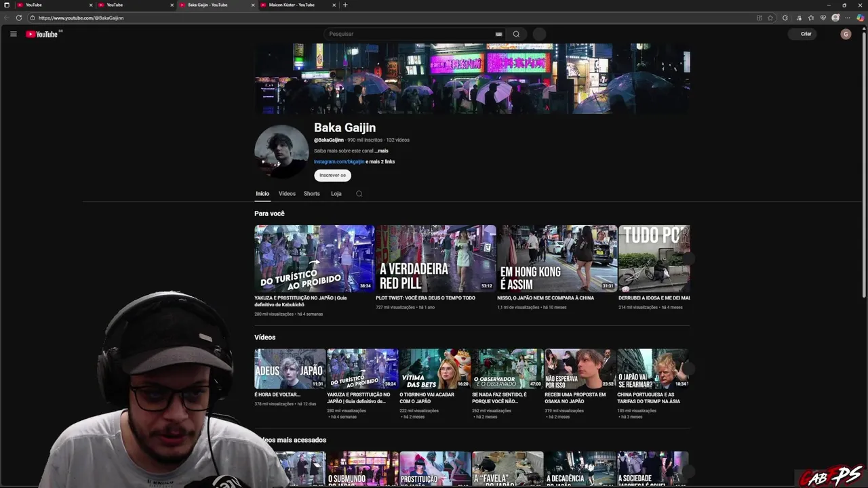This screenshot has height=488, width=868.
Task: Close the Baka Gaijin - YouTube tab
Action: click(254, 5)
